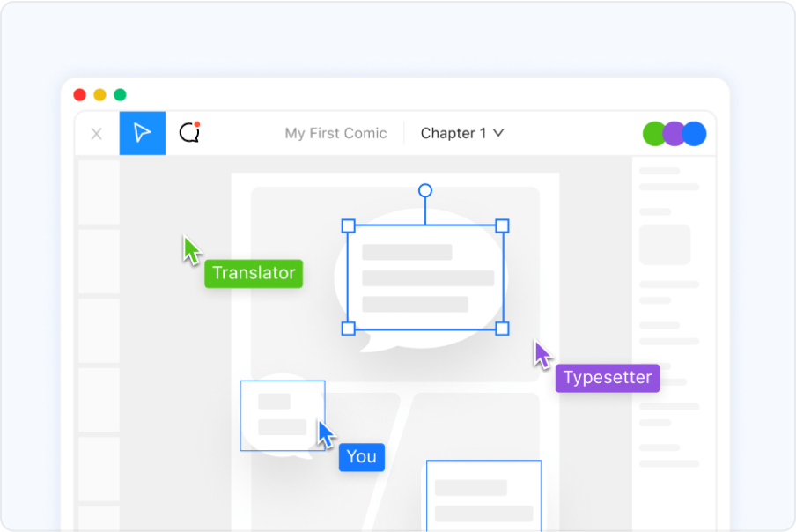The image size is (796, 532).
Task: Open the Chapter 1 dropdown
Action: pyautogui.click(x=461, y=134)
